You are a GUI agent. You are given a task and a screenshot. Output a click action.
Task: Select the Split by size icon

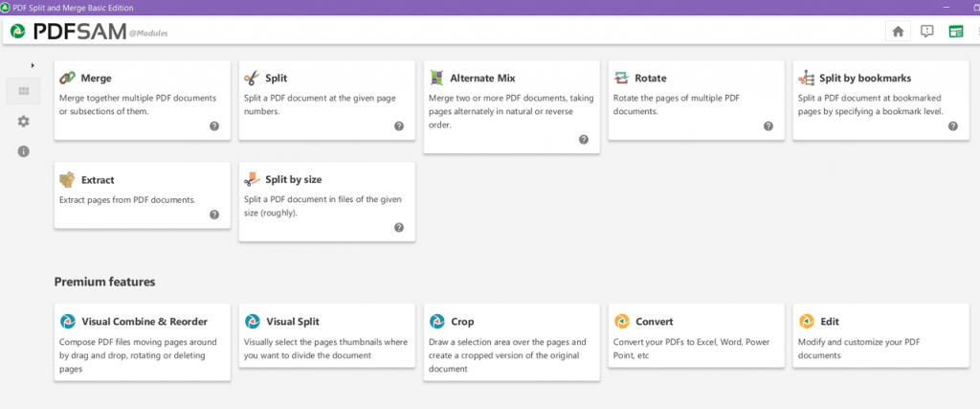pyautogui.click(x=252, y=179)
